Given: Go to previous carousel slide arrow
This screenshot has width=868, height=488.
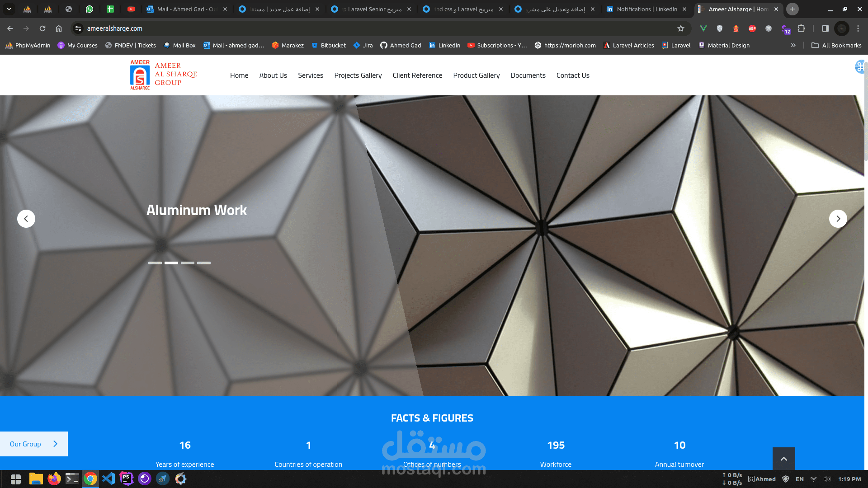Looking at the screenshot, I should point(26,219).
